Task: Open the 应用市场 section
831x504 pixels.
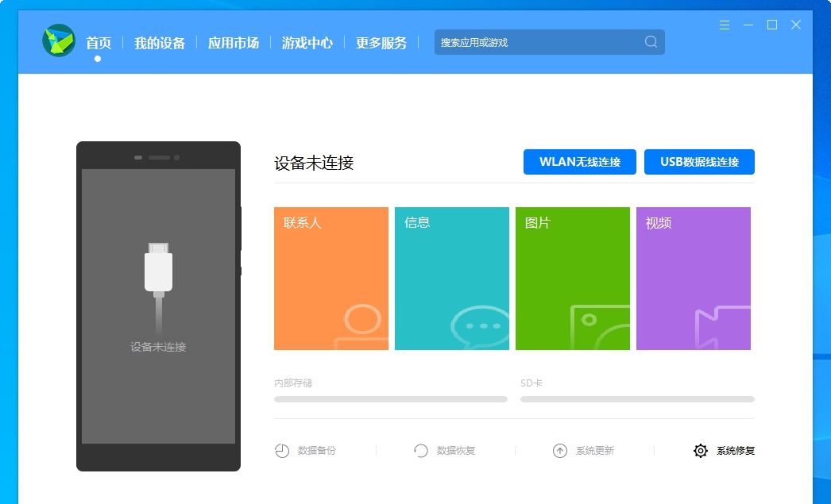Action: [x=234, y=44]
